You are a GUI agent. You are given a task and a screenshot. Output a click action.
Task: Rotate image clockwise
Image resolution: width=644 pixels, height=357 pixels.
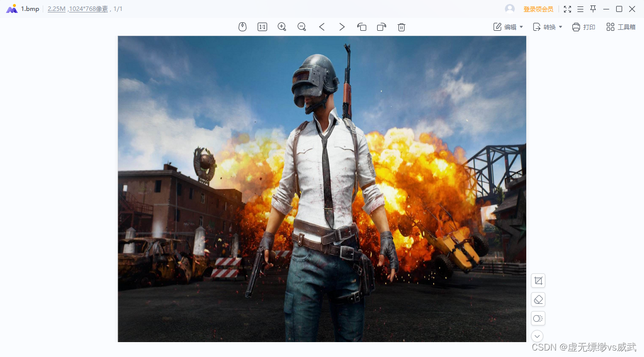382,27
